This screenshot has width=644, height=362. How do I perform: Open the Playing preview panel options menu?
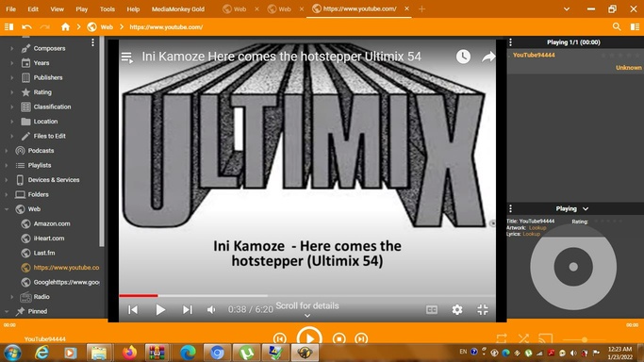[510, 208]
